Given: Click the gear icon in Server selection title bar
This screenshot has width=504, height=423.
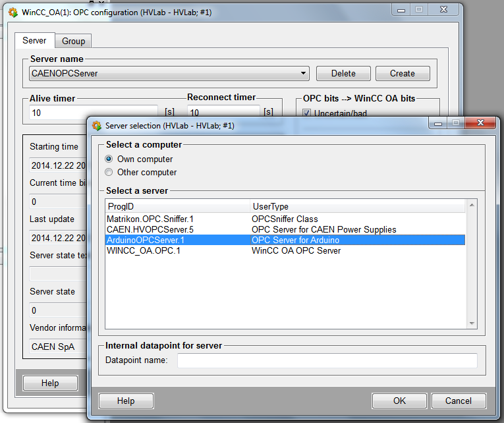Looking at the screenshot, I should [x=96, y=125].
